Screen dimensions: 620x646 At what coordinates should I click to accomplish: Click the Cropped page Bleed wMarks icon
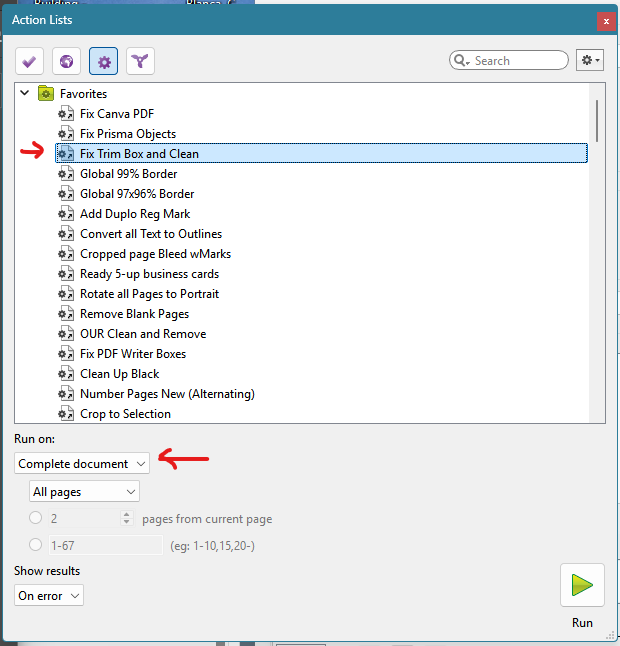[x=66, y=253]
